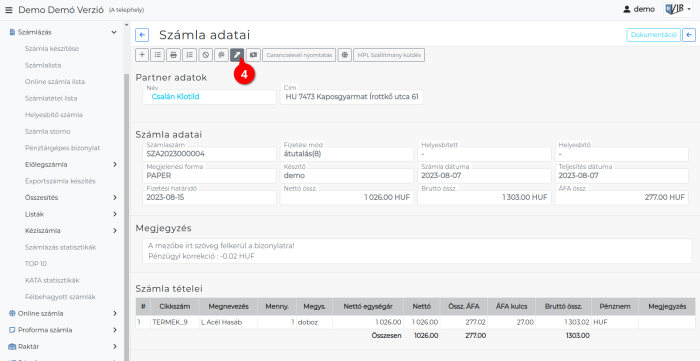Select the numbered list toolbar icon
This screenshot has width=700, height=361.
(x=190, y=55)
